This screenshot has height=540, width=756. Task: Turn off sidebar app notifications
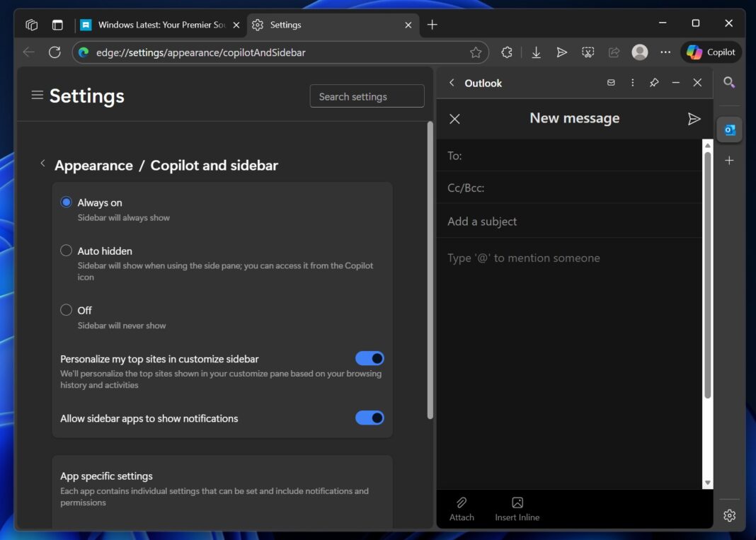369,418
